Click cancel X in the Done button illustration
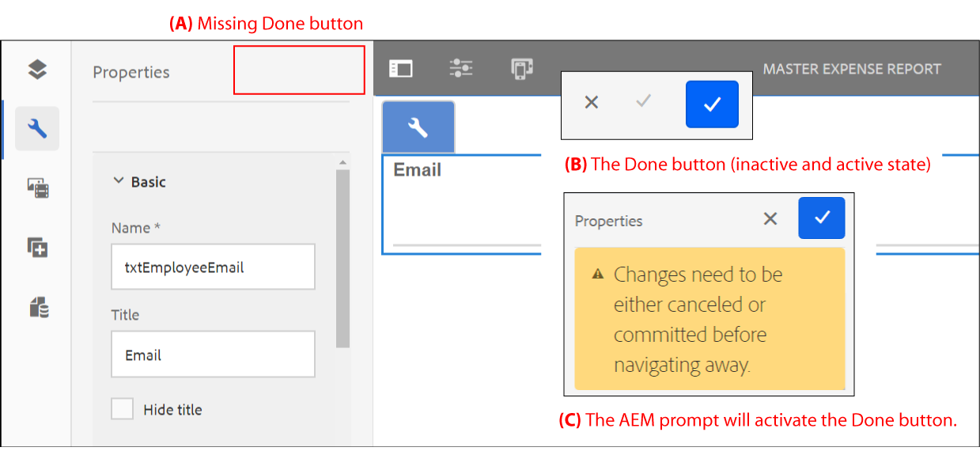The height and width of the screenshot is (451, 980). coord(592,102)
